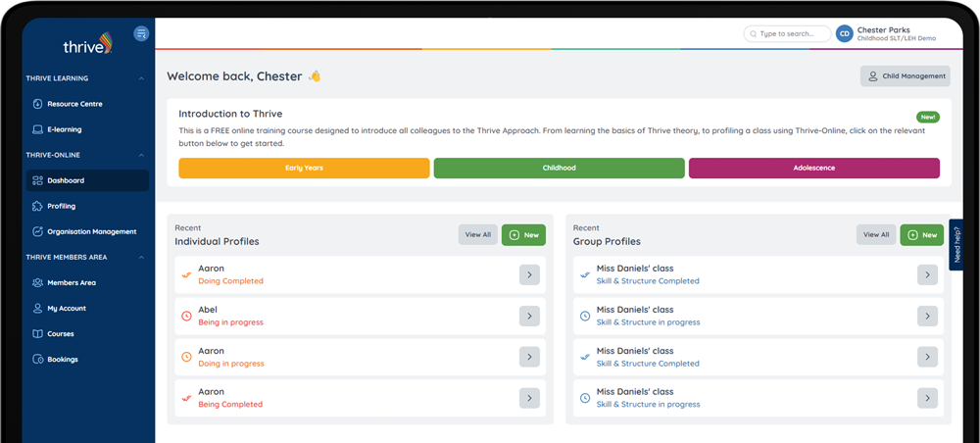
Task: Open the 'Need help?' side tab
Action: 956,244
